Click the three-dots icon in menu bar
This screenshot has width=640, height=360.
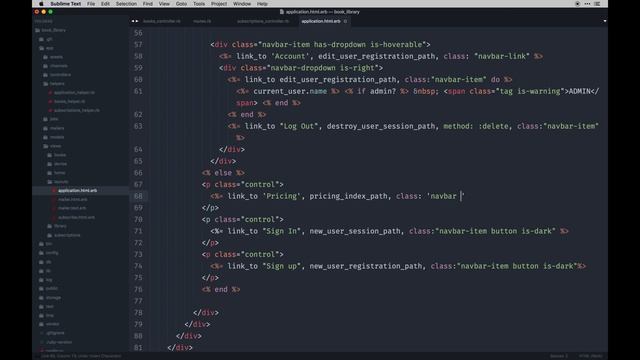tap(587, 4)
